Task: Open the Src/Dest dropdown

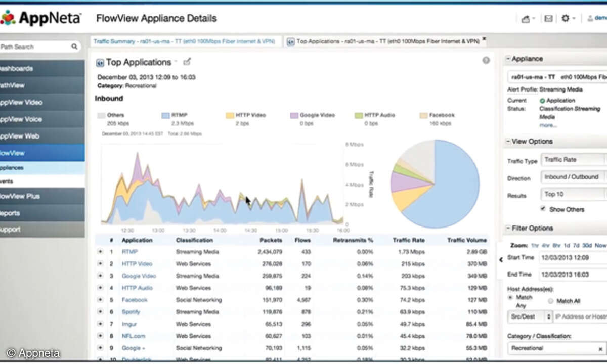Action: point(530,316)
